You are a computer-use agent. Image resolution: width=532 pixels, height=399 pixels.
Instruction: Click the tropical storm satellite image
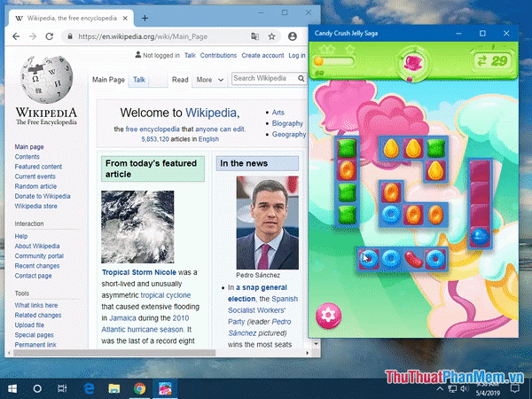(x=137, y=227)
